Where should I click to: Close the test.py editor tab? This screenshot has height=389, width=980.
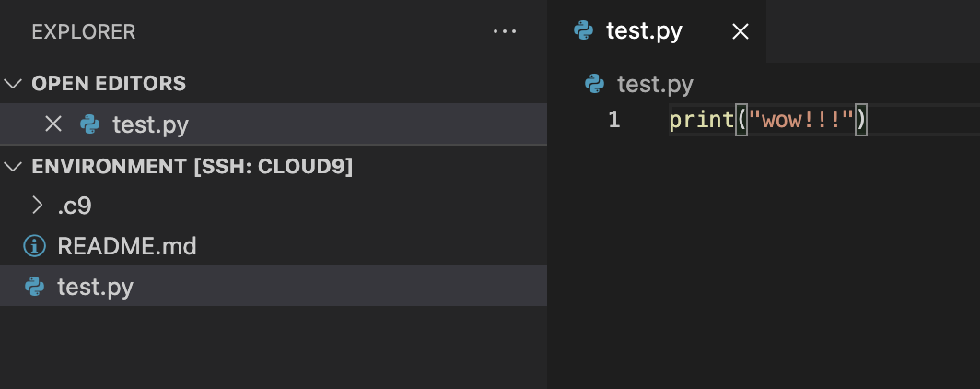740,31
